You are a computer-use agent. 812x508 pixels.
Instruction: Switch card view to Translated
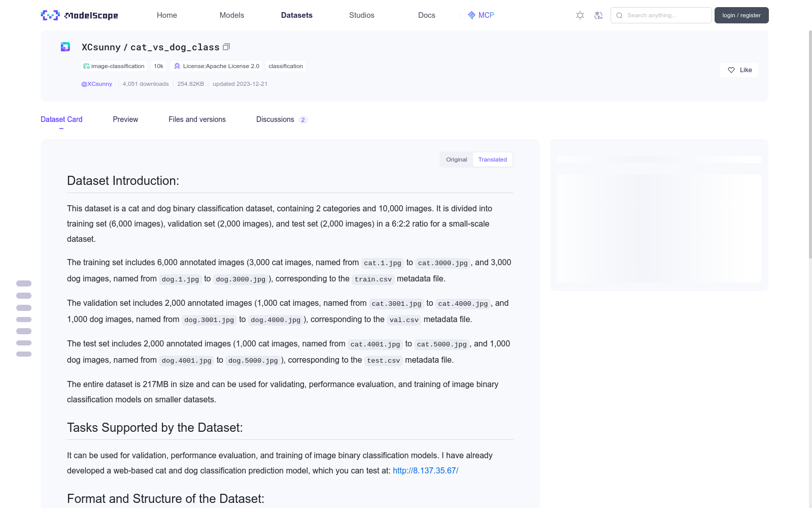tap(492, 160)
